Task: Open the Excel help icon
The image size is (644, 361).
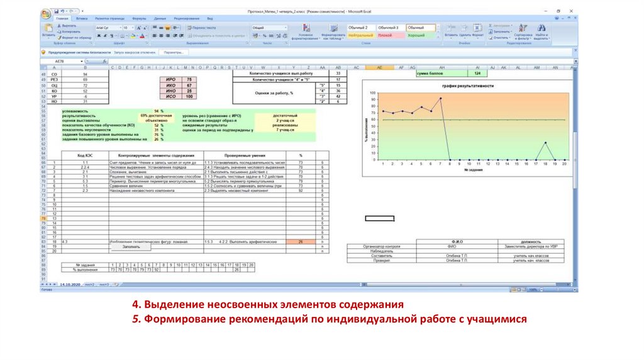Action: (x=557, y=18)
